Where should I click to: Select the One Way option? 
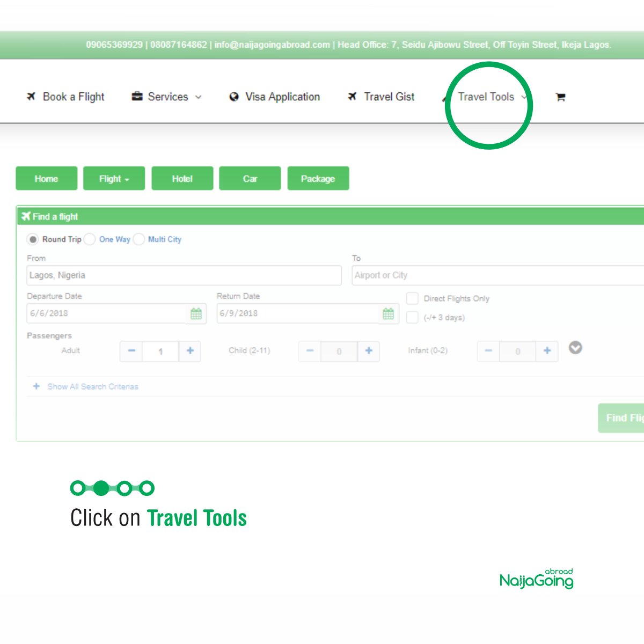click(x=89, y=239)
